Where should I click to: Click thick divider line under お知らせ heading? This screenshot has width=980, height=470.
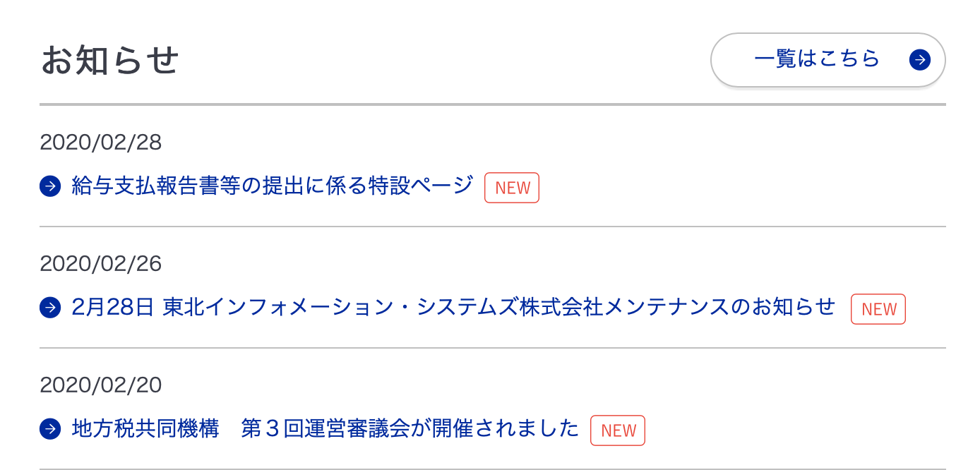(x=493, y=104)
